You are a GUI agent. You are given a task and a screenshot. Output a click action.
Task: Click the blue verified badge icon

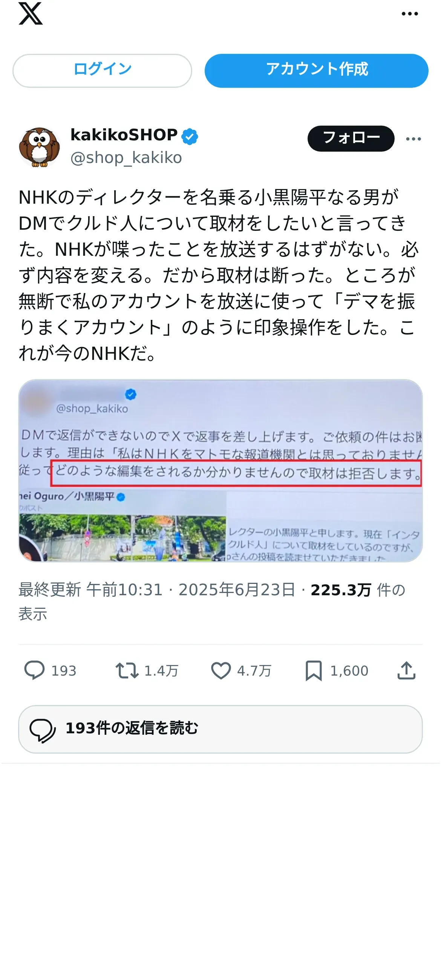pos(190,137)
